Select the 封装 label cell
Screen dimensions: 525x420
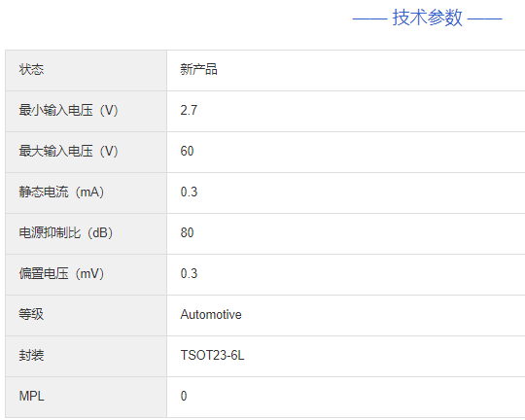[x=87, y=357]
